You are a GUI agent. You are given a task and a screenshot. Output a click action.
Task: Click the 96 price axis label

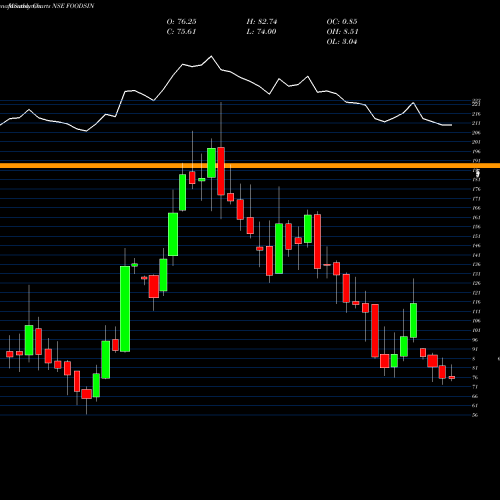(475, 340)
